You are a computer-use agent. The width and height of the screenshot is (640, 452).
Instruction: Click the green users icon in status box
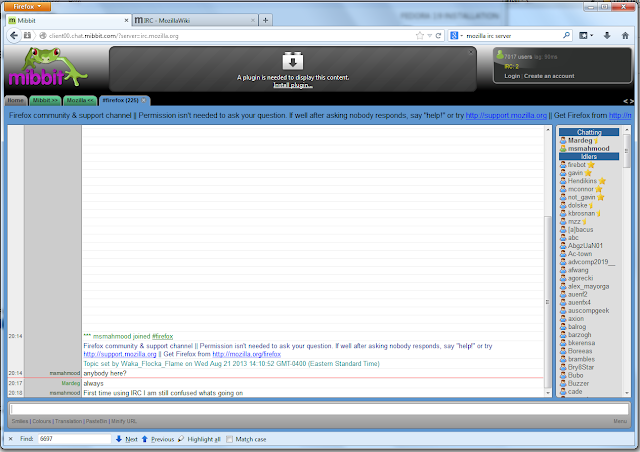(x=500, y=55)
